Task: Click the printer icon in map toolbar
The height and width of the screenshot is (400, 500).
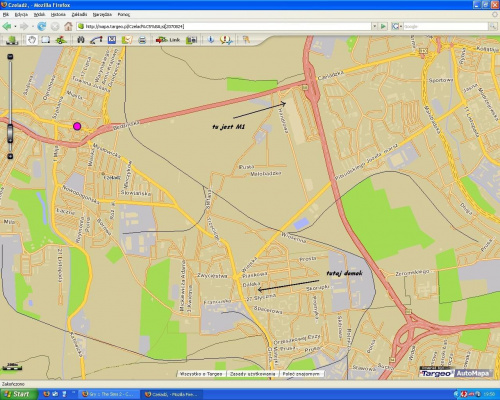Action: click(142, 40)
